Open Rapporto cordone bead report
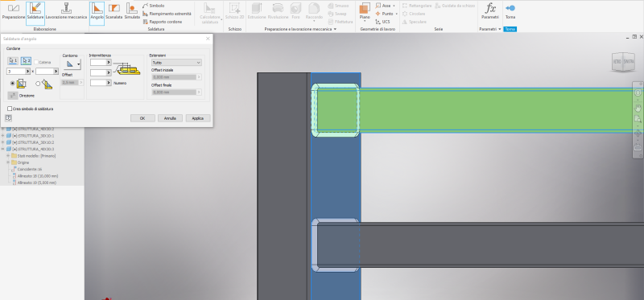 point(163,22)
